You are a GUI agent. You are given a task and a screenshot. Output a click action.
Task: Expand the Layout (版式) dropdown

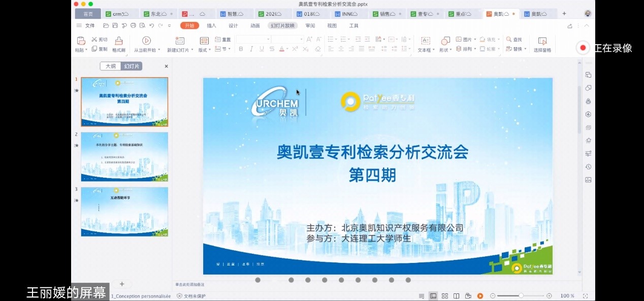[205, 50]
